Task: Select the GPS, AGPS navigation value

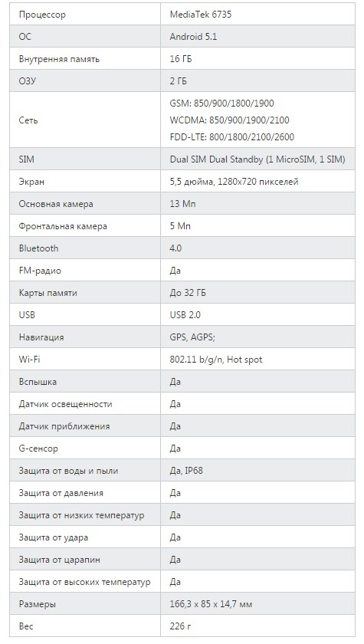Action: coord(192,337)
